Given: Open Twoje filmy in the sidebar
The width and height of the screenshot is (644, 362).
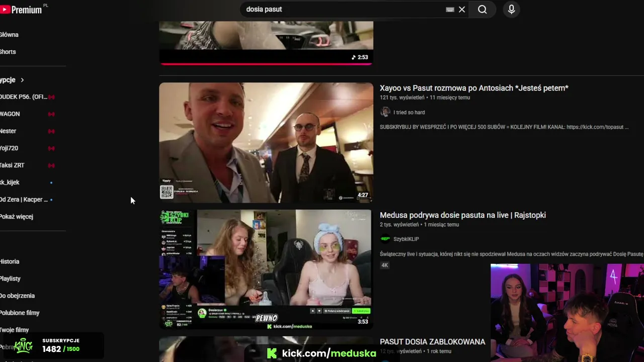Looking at the screenshot, I should 14,330.
